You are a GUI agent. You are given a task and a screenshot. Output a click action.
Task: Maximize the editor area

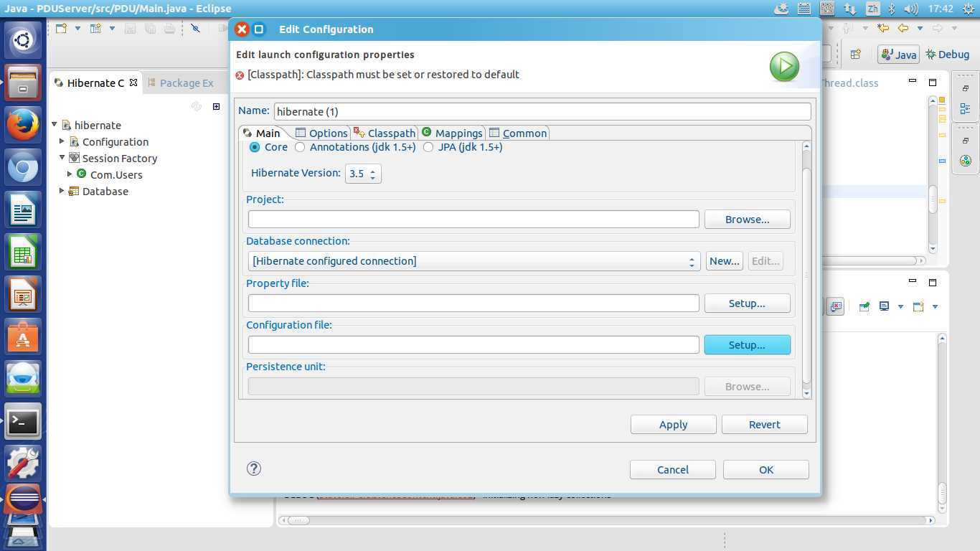click(x=933, y=83)
